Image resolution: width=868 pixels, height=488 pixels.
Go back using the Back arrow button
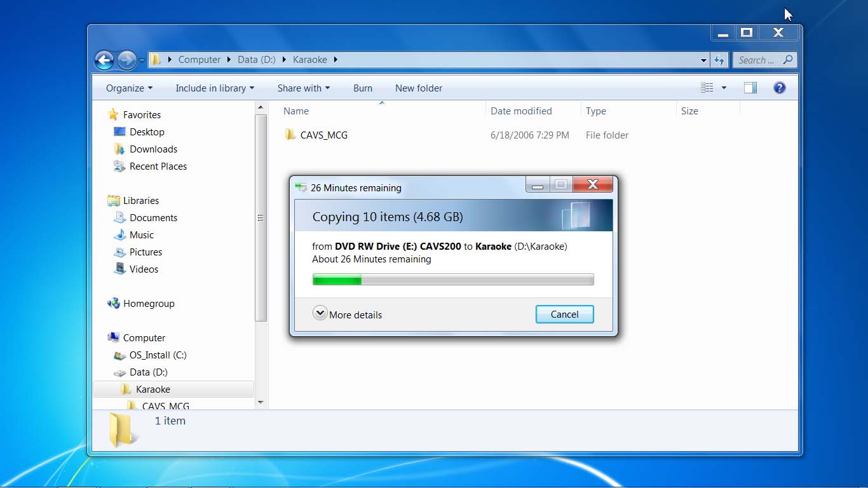[x=104, y=60]
